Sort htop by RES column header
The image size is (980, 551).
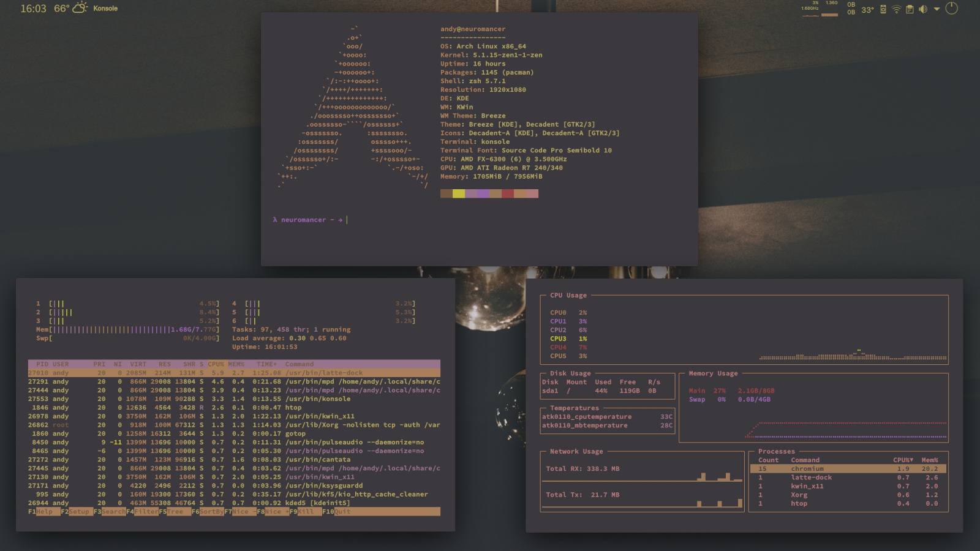tap(165, 364)
